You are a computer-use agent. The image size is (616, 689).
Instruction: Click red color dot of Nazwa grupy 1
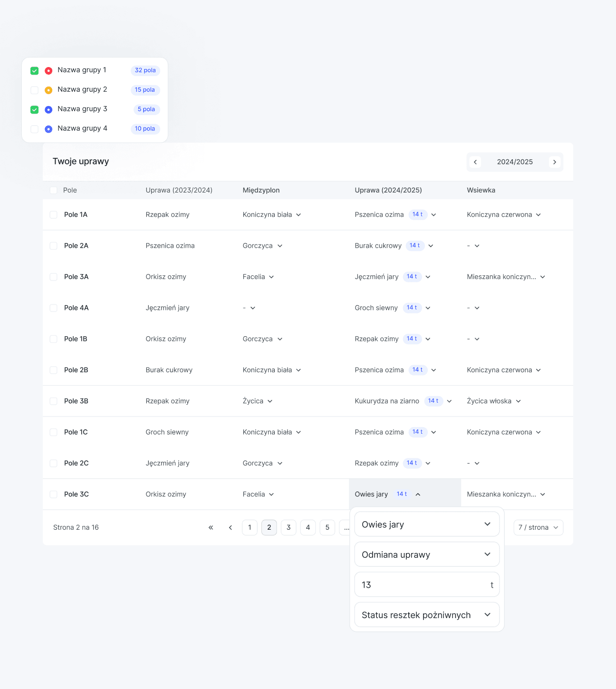(x=48, y=71)
